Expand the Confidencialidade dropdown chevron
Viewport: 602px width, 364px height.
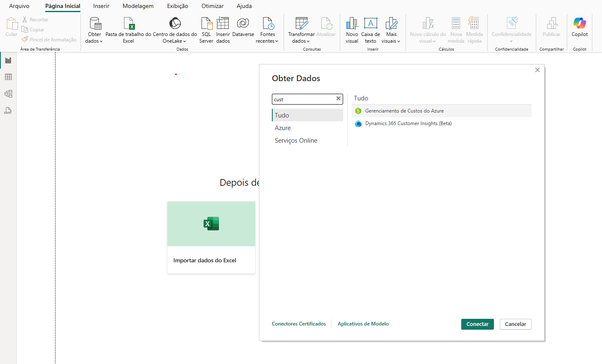(x=511, y=41)
